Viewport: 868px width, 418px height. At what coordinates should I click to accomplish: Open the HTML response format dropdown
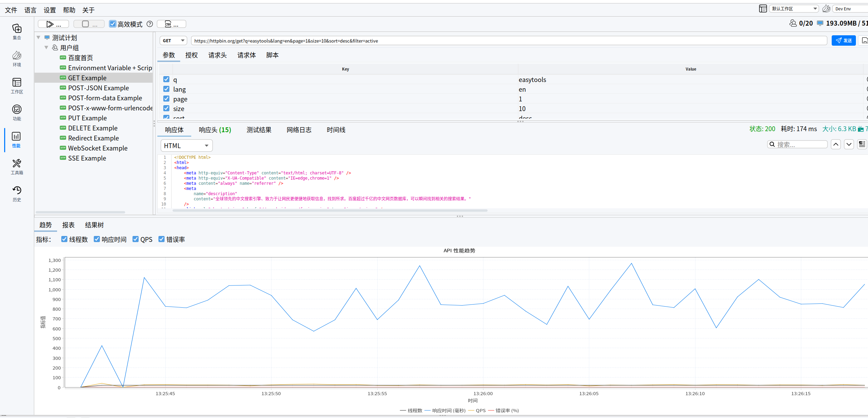186,146
